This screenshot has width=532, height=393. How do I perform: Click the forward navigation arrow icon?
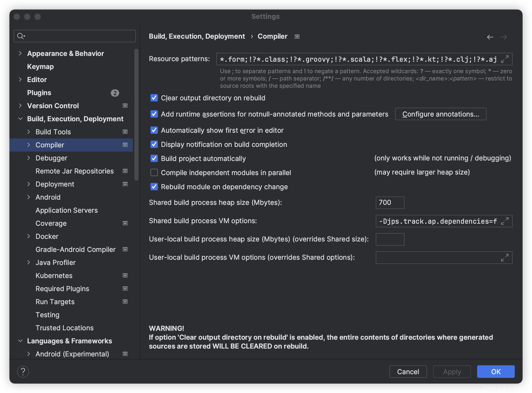504,37
